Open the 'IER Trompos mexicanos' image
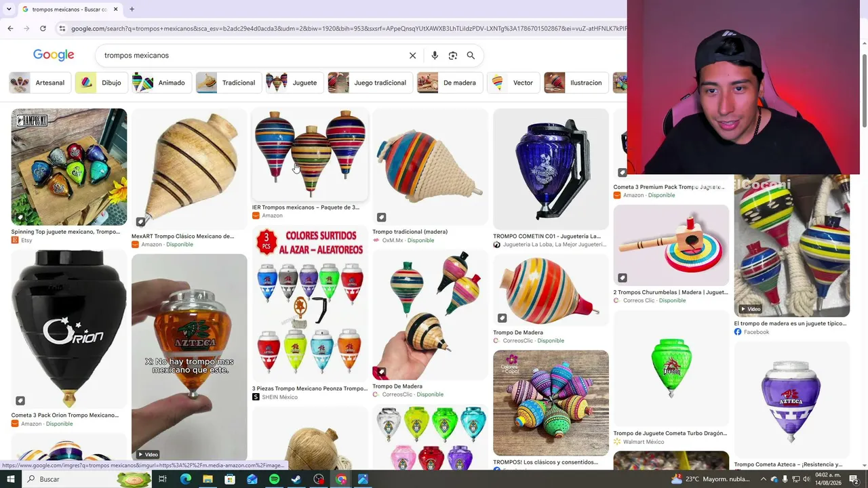Image resolution: width=868 pixels, height=488 pixels. (310, 155)
